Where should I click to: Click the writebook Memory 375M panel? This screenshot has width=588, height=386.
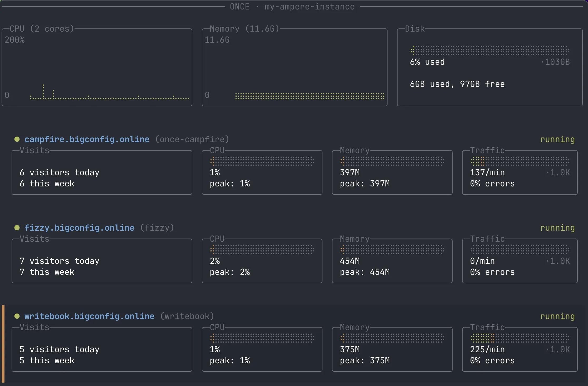[392, 350]
